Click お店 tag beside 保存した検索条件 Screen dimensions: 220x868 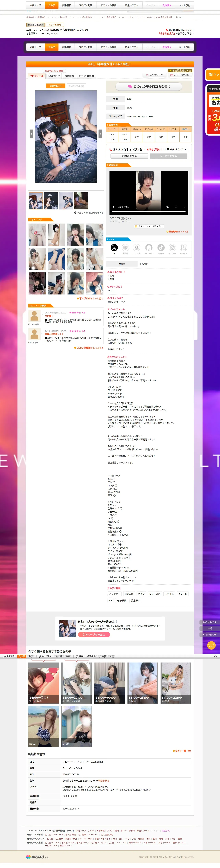point(112,656)
